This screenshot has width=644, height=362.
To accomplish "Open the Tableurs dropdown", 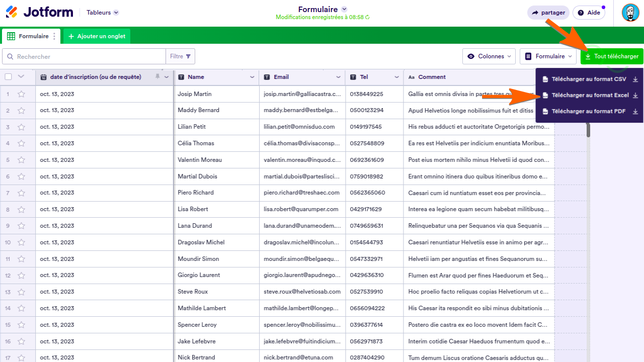I will point(103,13).
